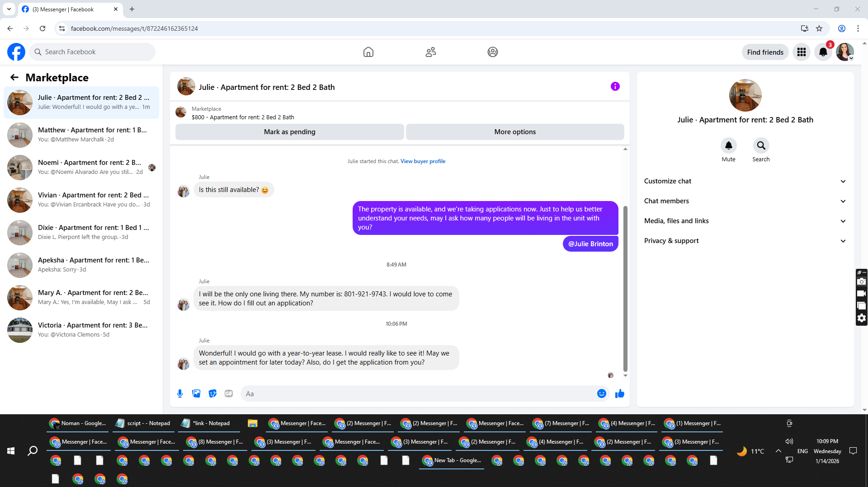Image resolution: width=868 pixels, height=487 pixels.
Task: Open the apartment listing thumbnail in the Marketplace banner
Action: click(181, 112)
